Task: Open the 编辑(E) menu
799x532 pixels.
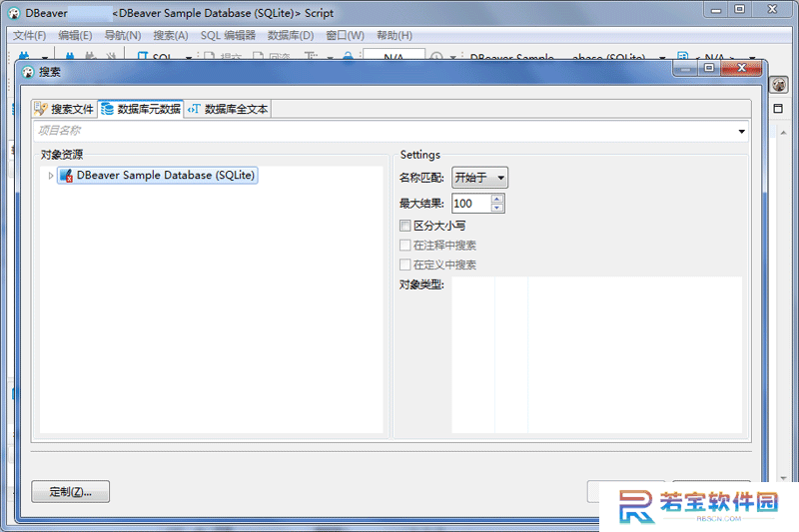Action: tap(76, 36)
